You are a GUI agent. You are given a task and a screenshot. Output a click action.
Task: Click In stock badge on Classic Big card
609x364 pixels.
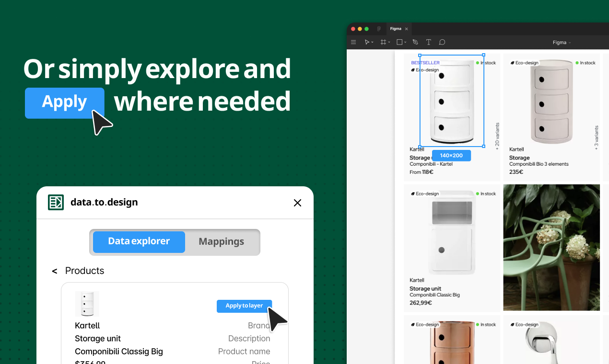[x=486, y=193]
